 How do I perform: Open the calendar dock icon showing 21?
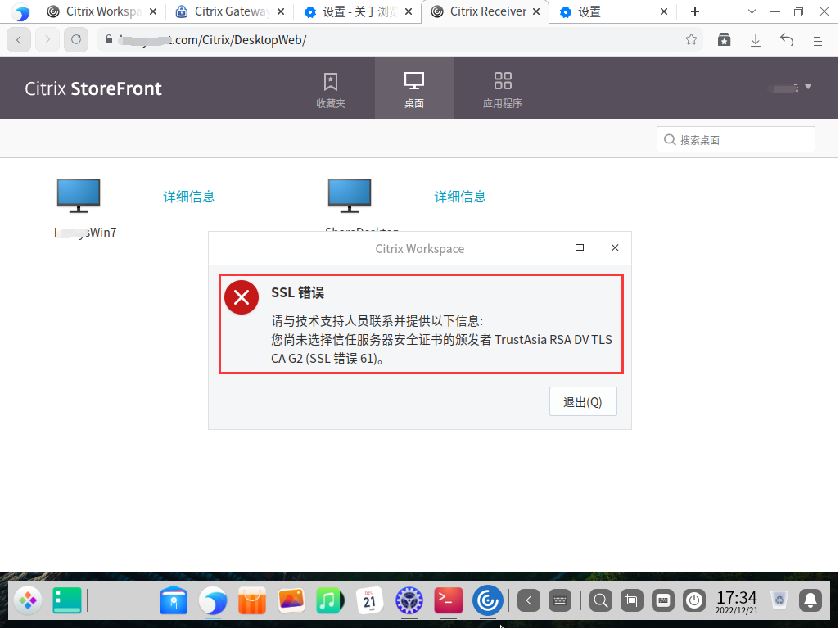369,600
